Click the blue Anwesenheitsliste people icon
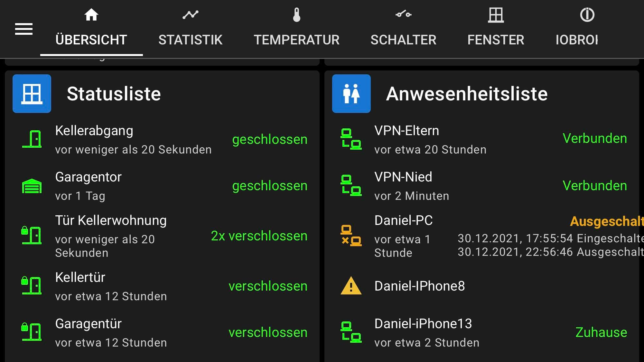Image resolution: width=644 pixels, height=362 pixels. tap(351, 93)
